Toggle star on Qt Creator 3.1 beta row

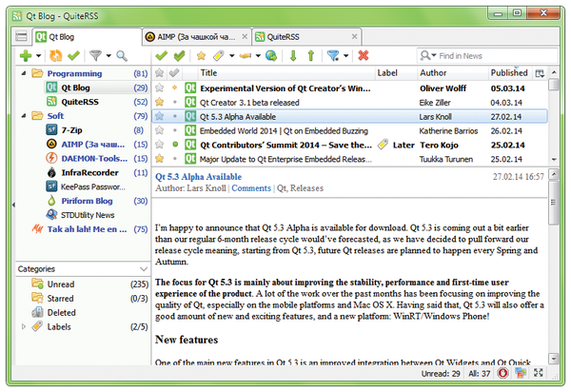click(159, 102)
